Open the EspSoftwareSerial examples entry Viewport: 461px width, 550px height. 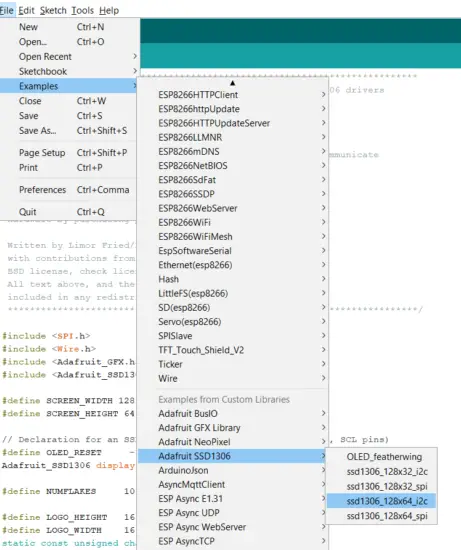tap(233, 251)
